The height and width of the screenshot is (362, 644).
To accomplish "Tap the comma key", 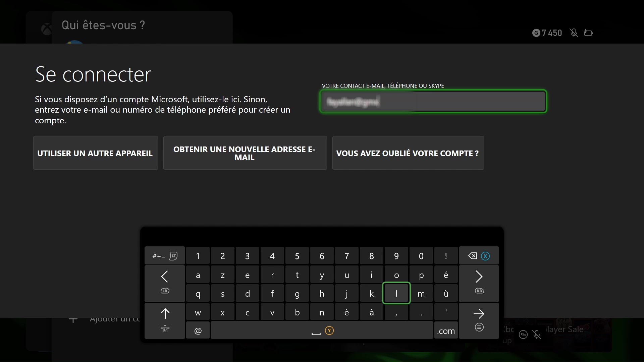I will [x=396, y=312].
